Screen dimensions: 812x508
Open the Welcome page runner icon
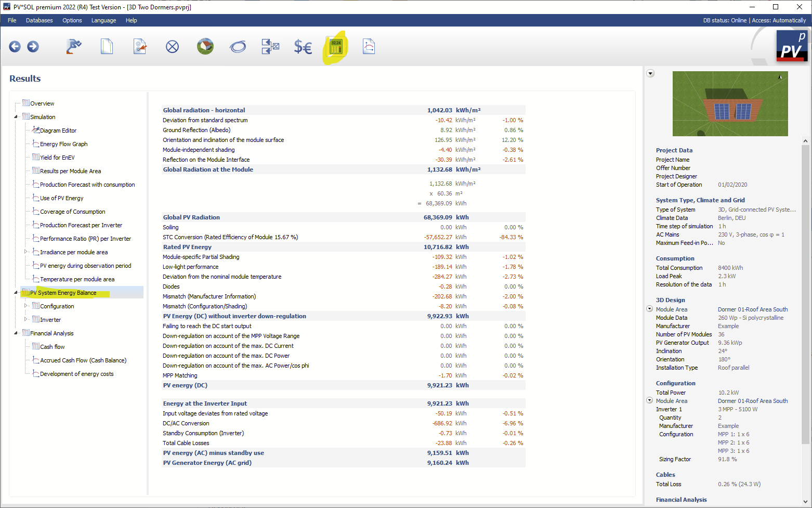[74, 47]
